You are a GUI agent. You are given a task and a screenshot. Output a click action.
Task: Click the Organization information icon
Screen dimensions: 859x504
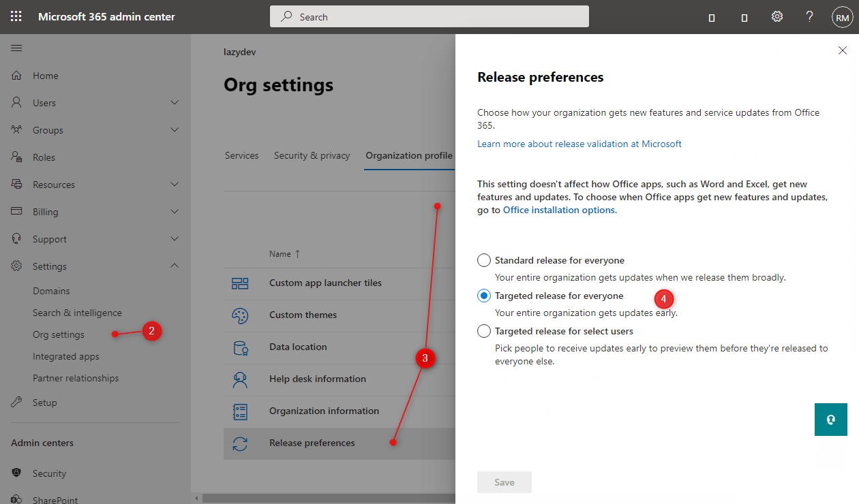coord(240,411)
